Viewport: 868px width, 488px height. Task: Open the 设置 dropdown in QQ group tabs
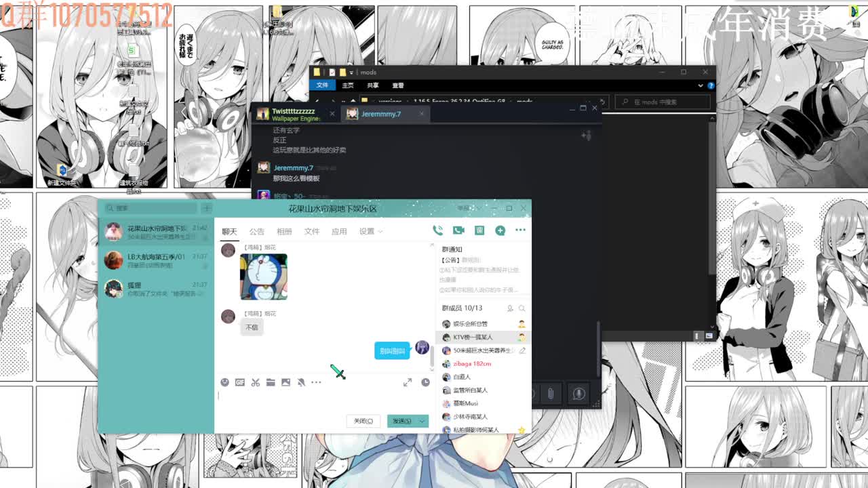pos(371,231)
